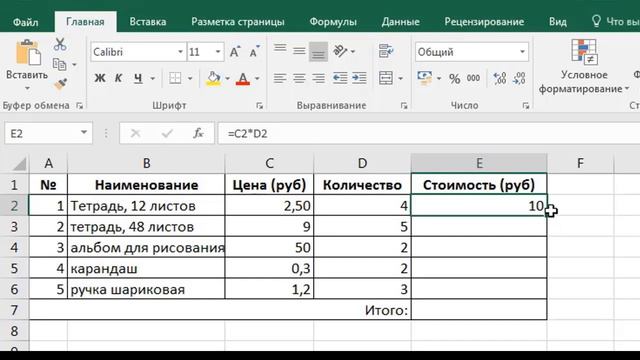Click the accounting currency format icon

[x=425, y=78]
